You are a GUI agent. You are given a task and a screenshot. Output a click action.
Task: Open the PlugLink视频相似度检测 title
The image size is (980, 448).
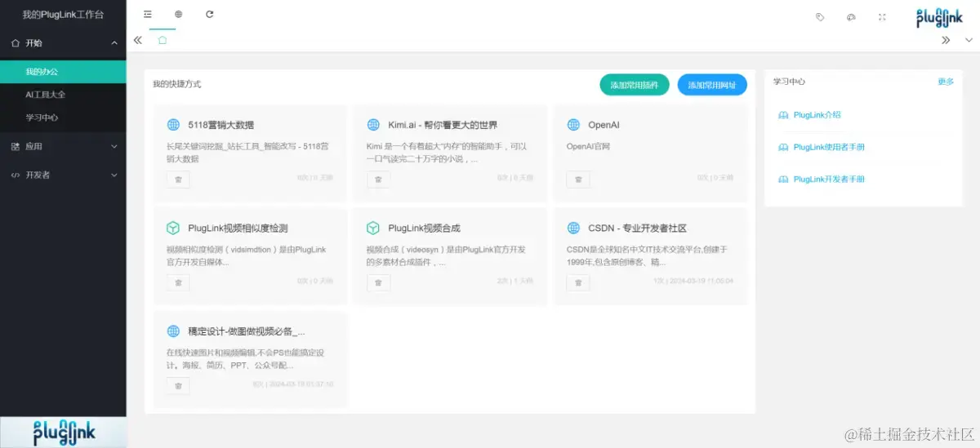(238, 228)
